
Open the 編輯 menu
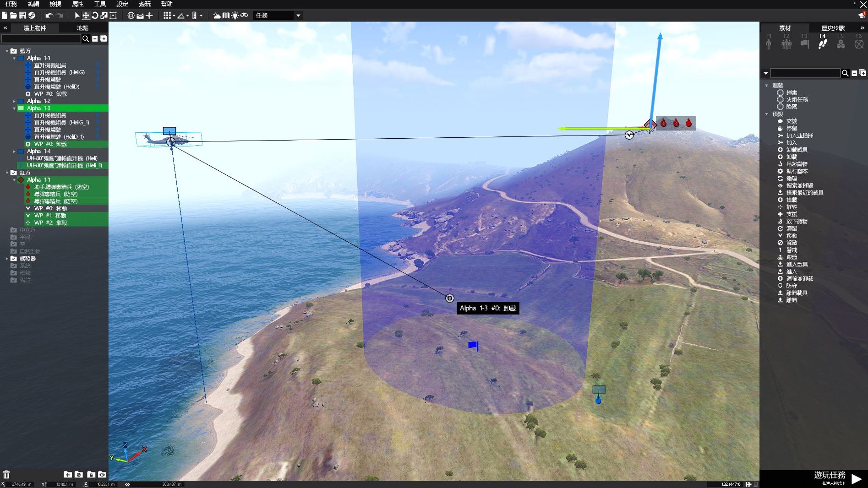[33, 4]
